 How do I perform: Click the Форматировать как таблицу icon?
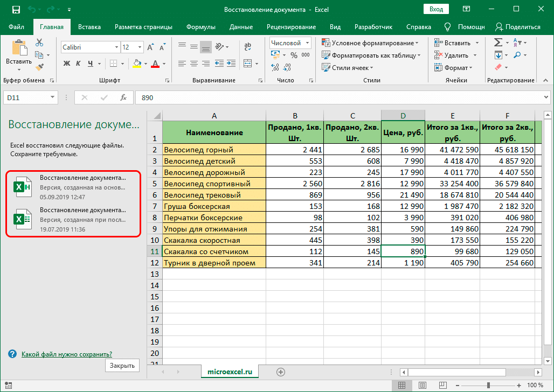326,54
